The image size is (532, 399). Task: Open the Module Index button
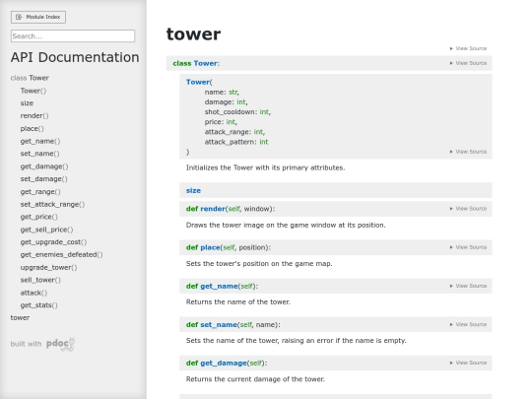tap(38, 17)
